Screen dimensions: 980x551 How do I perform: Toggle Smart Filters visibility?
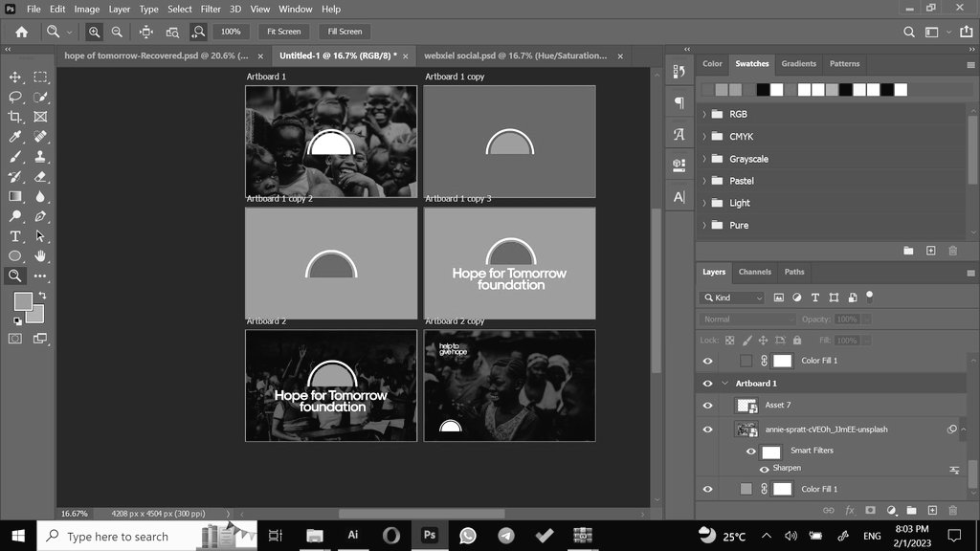tap(750, 452)
